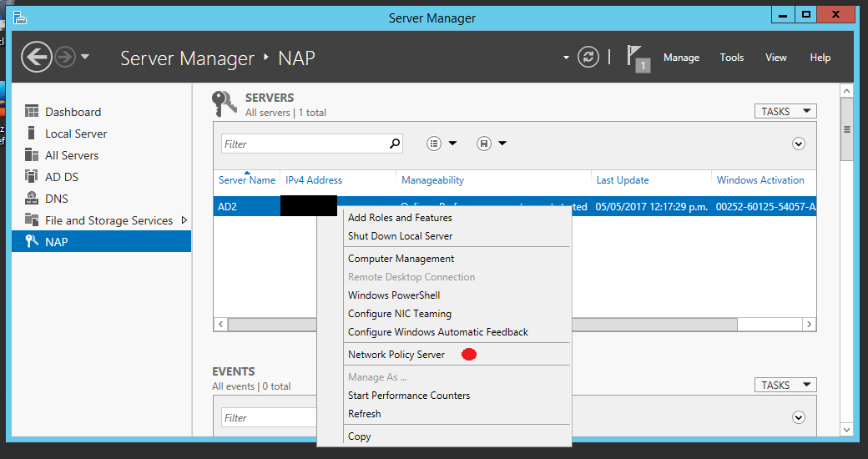Open Network Policy Server entry
The image size is (868, 459).
coord(396,355)
